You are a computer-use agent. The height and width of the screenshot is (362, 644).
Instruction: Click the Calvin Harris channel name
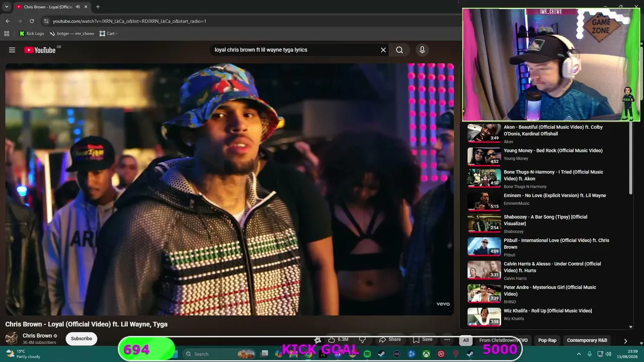pyautogui.click(x=515, y=279)
